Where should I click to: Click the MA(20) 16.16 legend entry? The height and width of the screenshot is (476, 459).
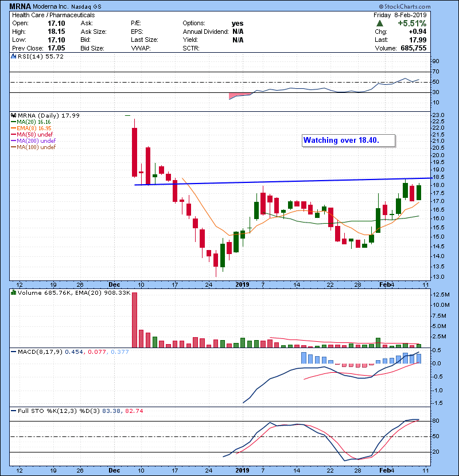coord(31,122)
